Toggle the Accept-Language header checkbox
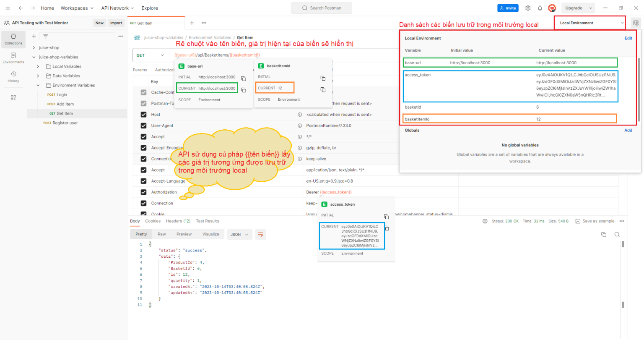The image size is (644, 340). (x=143, y=181)
